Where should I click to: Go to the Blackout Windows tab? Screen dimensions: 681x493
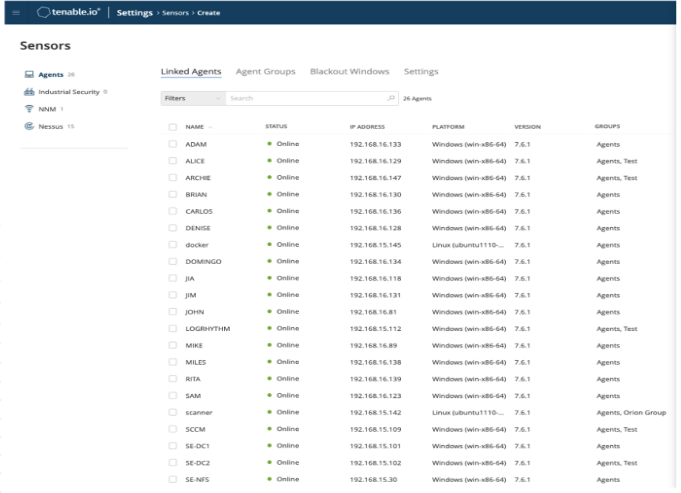click(x=350, y=72)
